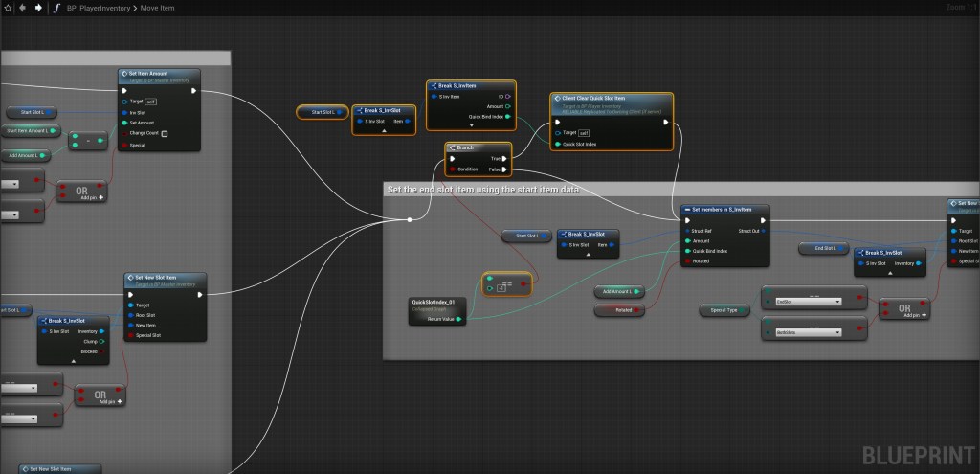
Task: Navigate back with the left arrow
Action: click(x=23, y=8)
